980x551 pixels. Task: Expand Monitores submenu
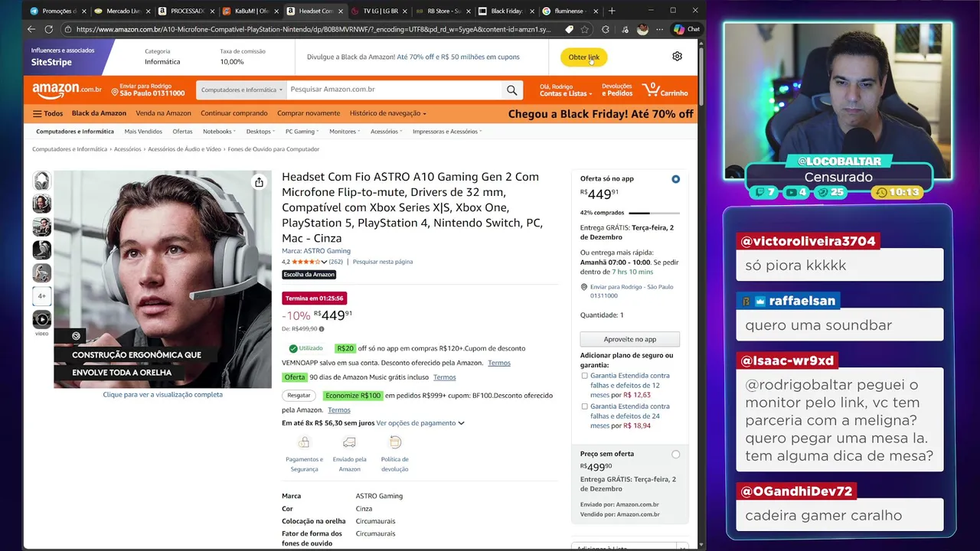pos(345,132)
